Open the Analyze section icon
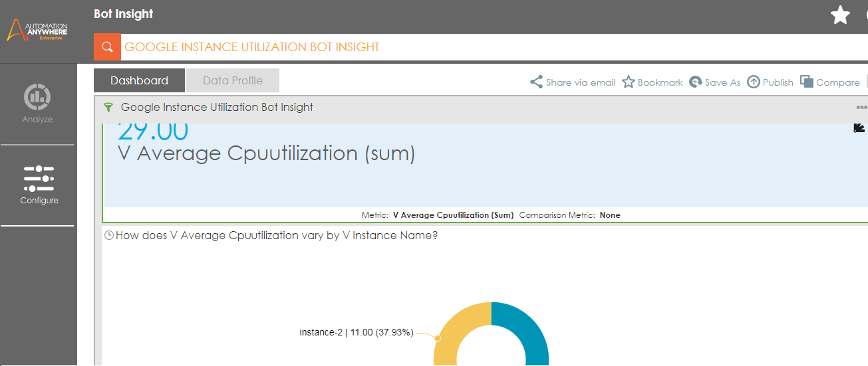This screenshot has width=868, height=366. point(37,97)
